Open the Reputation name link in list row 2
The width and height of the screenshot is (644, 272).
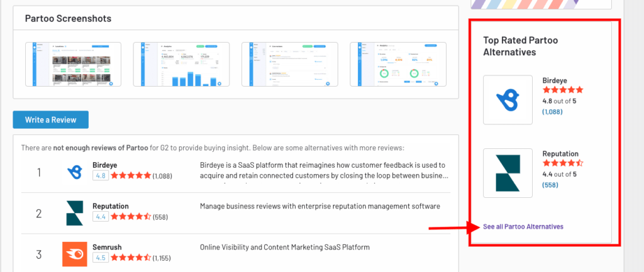tap(111, 206)
